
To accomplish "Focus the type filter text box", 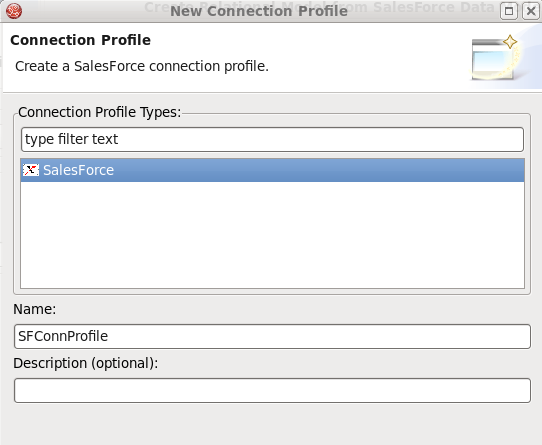I will pos(272,139).
